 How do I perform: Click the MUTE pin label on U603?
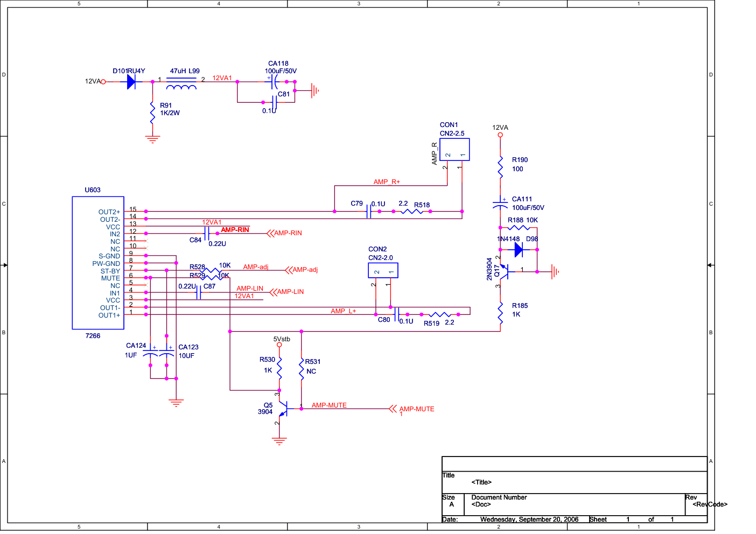tap(111, 278)
